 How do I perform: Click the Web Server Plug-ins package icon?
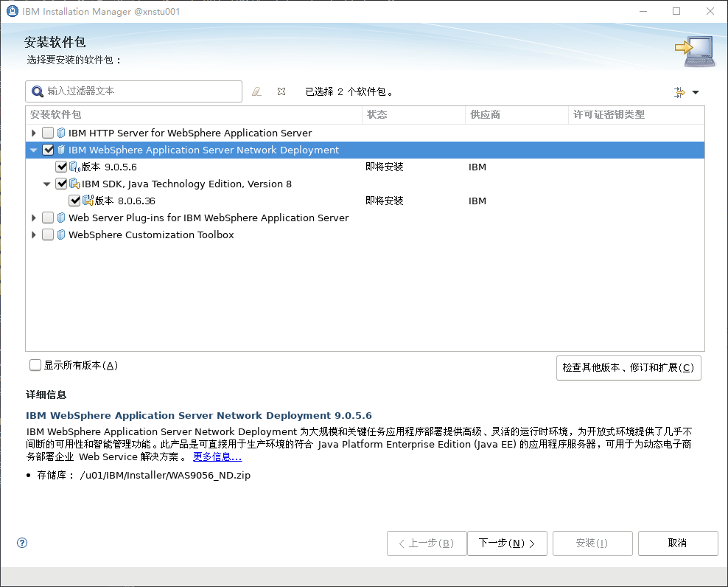61,218
